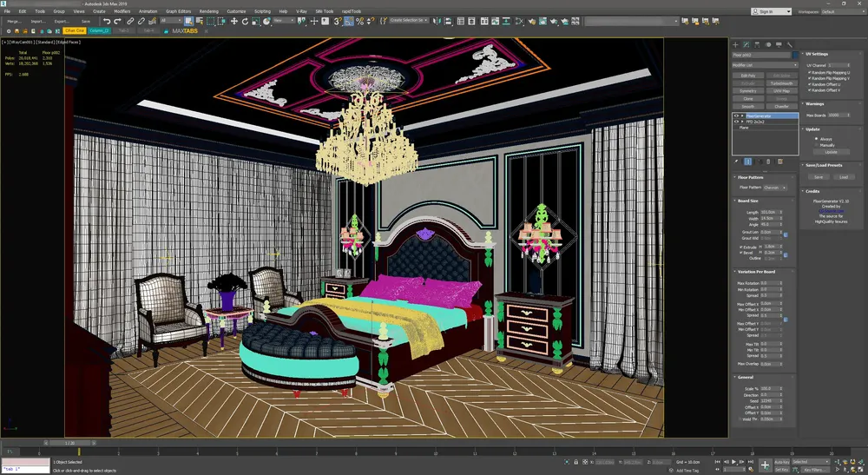This screenshot has height=475, width=868.
Task: Hide the FloorGenerator modifier eye
Action: coord(736,115)
